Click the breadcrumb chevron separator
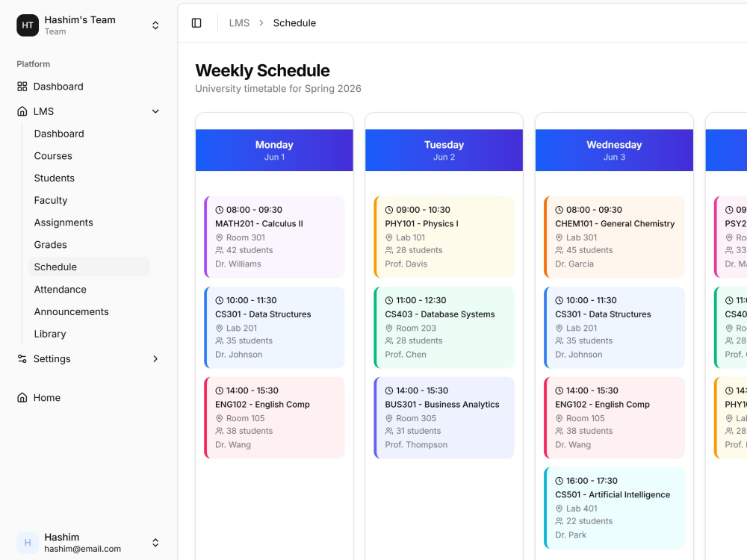The height and width of the screenshot is (560, 747). pyautogui.click(x=261, y=23)
